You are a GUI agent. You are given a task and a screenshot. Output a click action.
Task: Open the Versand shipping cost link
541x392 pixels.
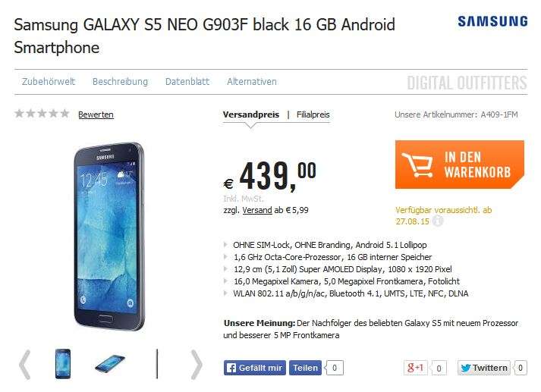click(257, 210)
